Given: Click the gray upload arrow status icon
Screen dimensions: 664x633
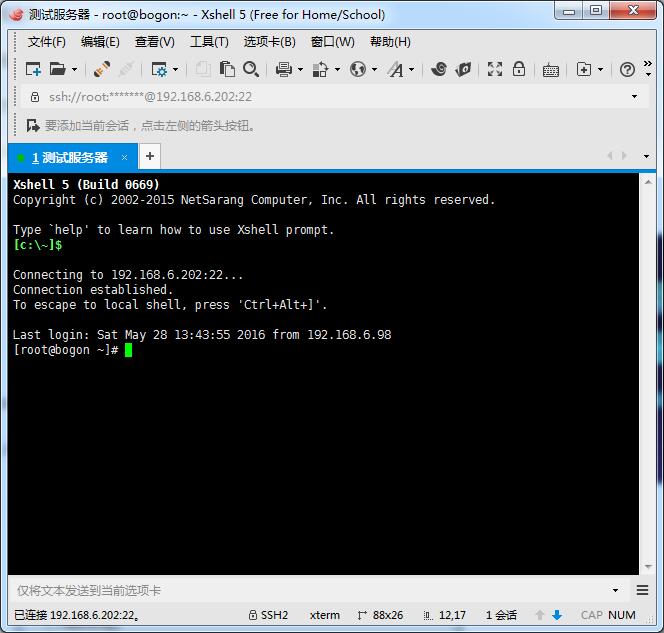Looking at the screenshot, I should 540,615.
